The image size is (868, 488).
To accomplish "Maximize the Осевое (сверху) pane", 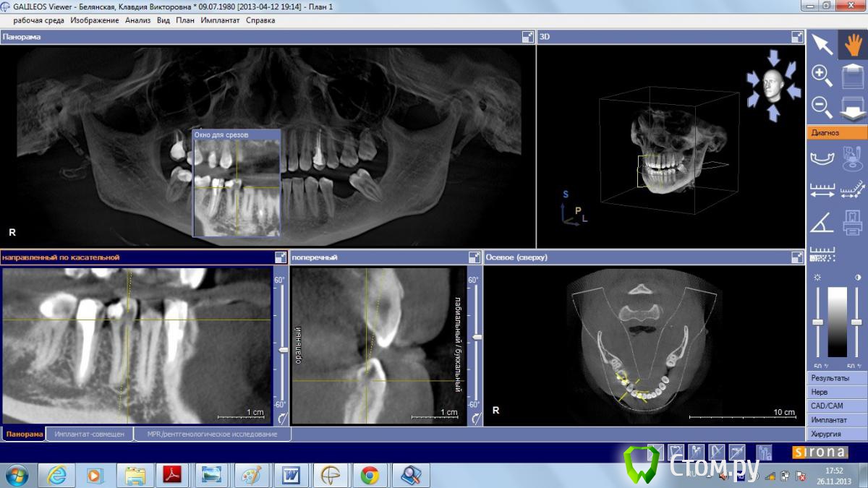I will 797,257.
